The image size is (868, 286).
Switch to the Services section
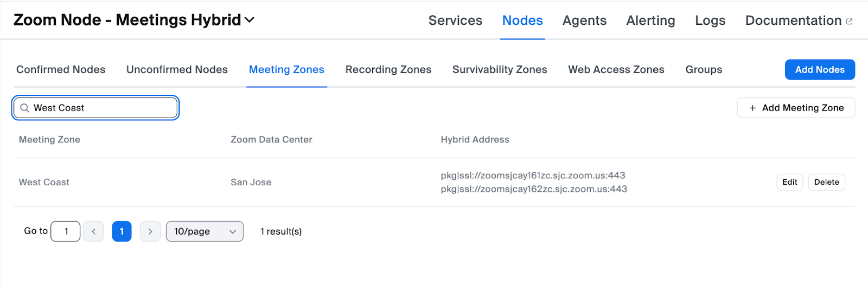[455, 21]
